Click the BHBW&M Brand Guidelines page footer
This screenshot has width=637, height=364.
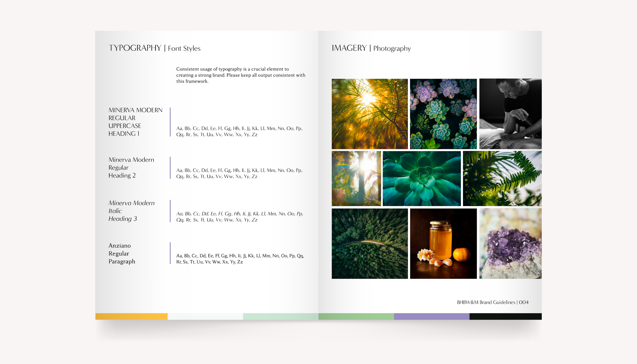(492, 302)
